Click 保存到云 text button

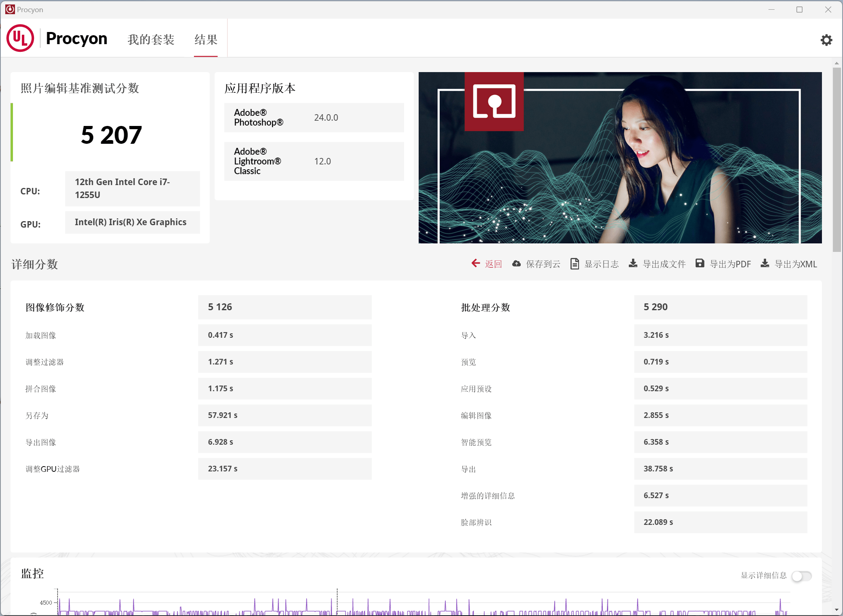[543, 264]
